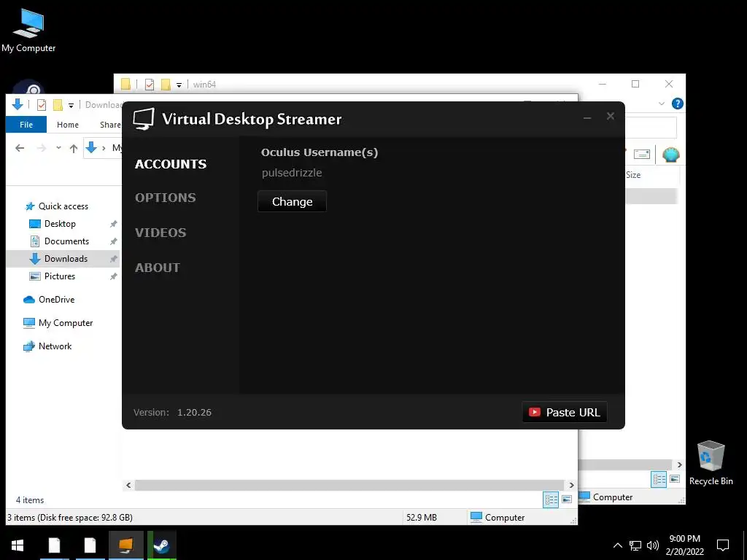Image resolution: width=747 pixels, height=560 pixels.
Task: Switch to the OPTIONS section
Action: 166,198
